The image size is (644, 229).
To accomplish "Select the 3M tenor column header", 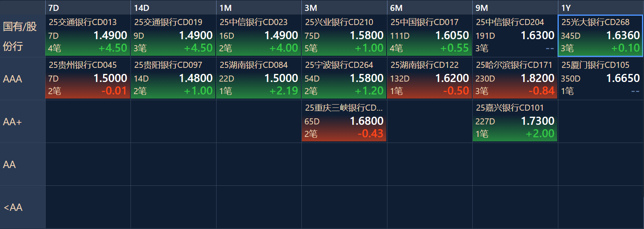I will [344, 8].
